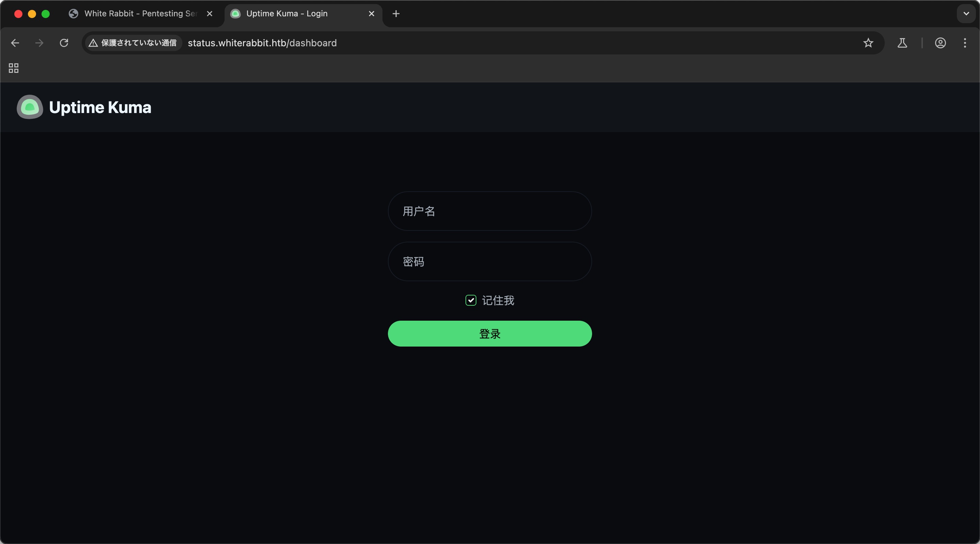Expand the tab search chevron dropdown
The image size is (980, 544).
966,14
